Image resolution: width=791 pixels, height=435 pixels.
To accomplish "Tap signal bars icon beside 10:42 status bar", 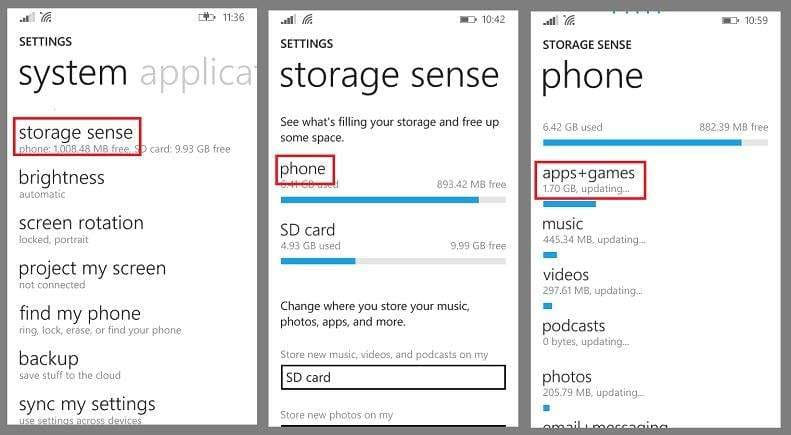I will click(x=288, y=19).
